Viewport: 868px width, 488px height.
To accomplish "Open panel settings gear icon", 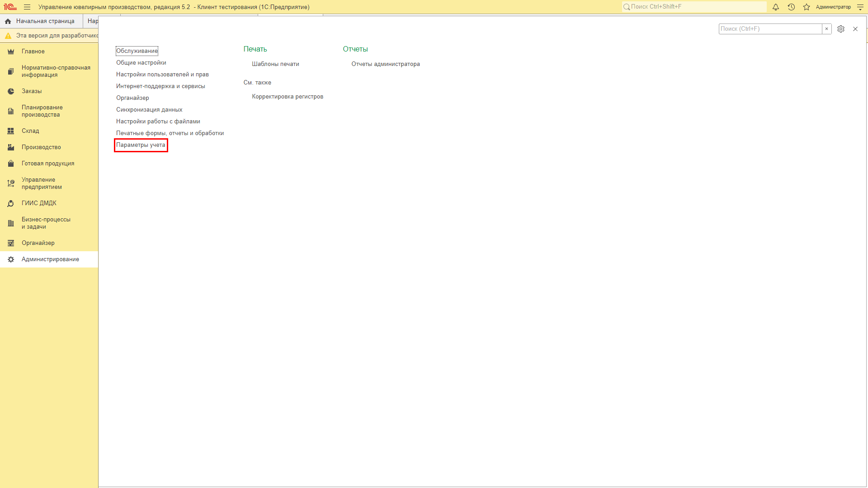I will pyautogui.click(x=841, y=29).
